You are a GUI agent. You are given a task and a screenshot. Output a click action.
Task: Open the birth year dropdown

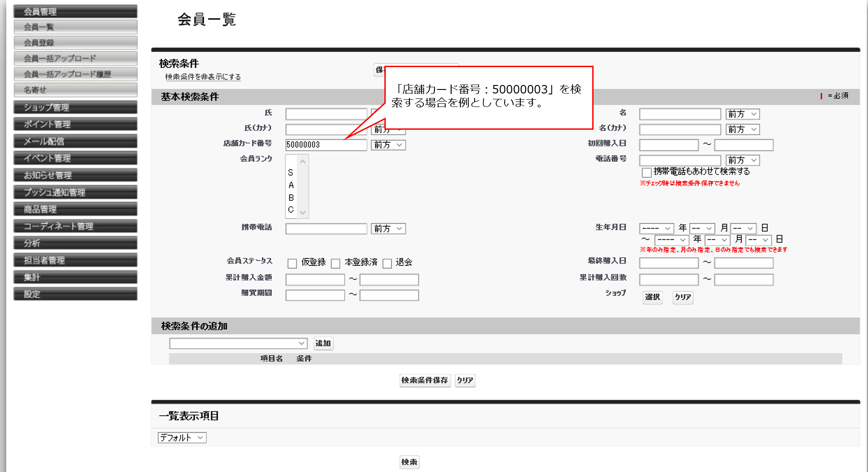click(x=656, y=229)
